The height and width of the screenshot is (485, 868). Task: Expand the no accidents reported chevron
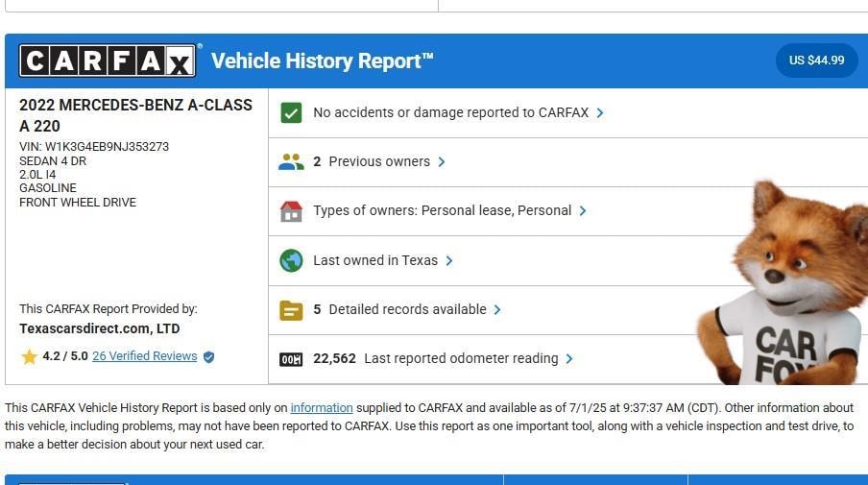tap(600, 112)
